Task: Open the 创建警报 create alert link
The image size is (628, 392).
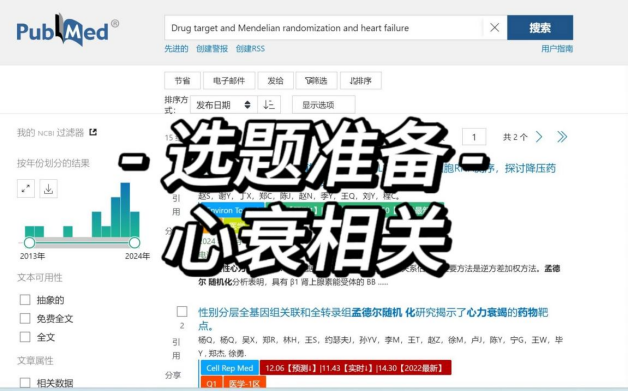Action: 212,49
